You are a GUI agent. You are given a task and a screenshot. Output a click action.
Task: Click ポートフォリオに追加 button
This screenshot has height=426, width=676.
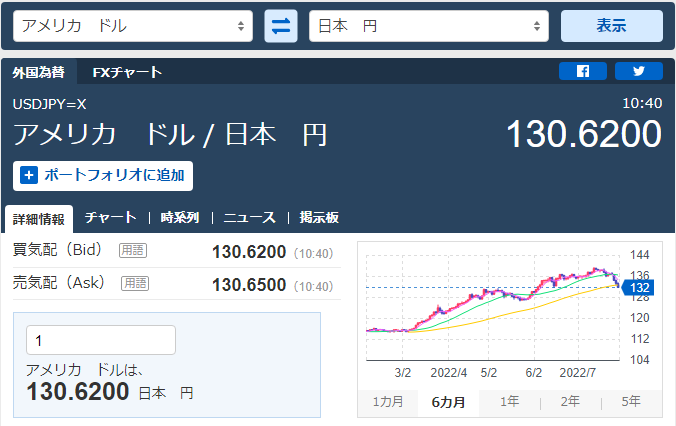click(103, 175)
